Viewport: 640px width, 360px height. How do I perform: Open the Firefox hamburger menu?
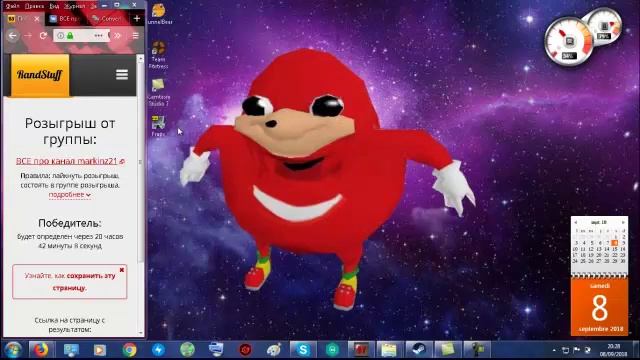(x=136, y=36)
